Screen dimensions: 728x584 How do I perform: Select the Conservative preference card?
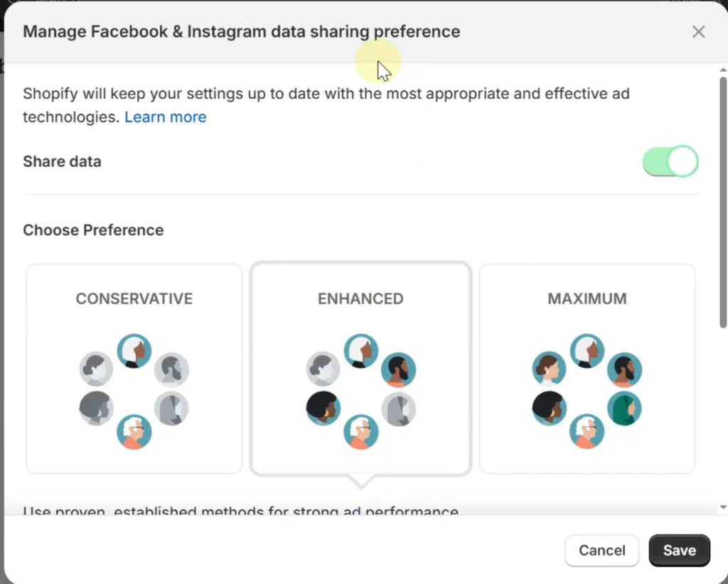(x=134, y=368)
